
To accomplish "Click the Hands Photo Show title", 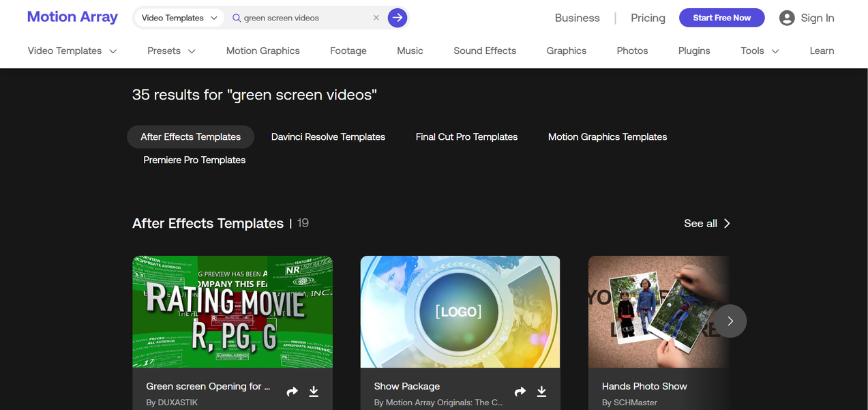I will pyautogui.click(x=644, y=386).
